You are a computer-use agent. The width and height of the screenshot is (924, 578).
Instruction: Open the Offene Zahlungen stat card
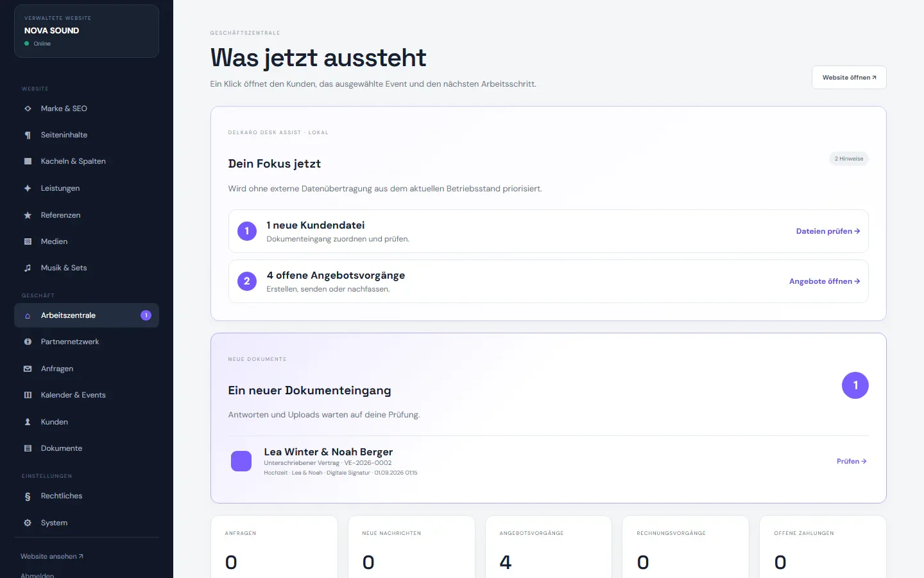click(x=823, y=547)
